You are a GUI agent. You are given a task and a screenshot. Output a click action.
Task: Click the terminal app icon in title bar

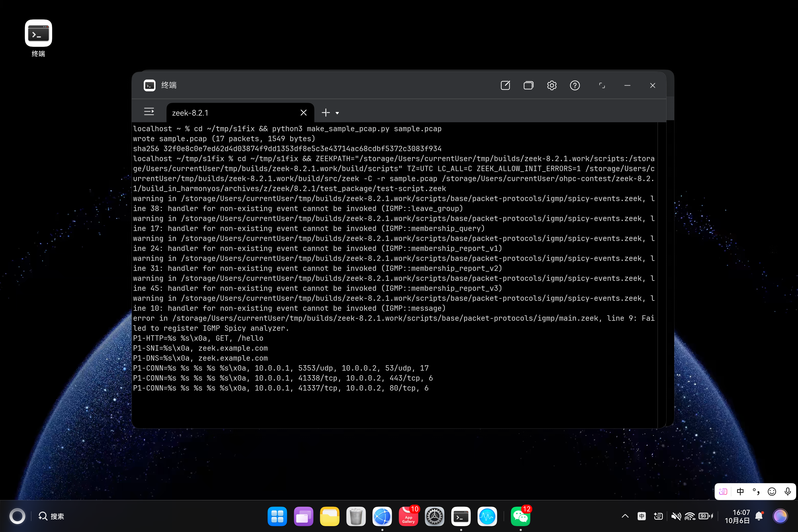[150, 85]
